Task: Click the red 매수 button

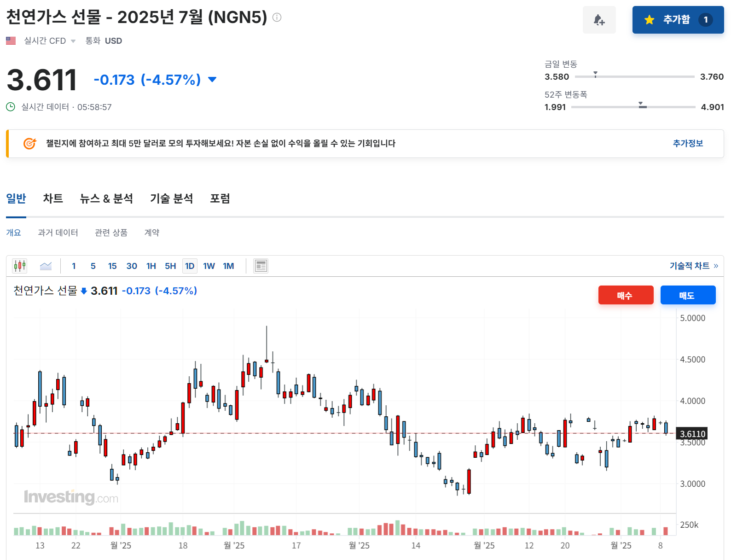Action: click(x=626, y=295)
